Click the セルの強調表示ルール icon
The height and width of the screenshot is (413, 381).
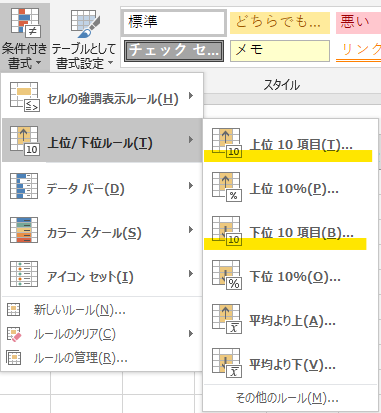pyautogui.click(x=25, y=97)
